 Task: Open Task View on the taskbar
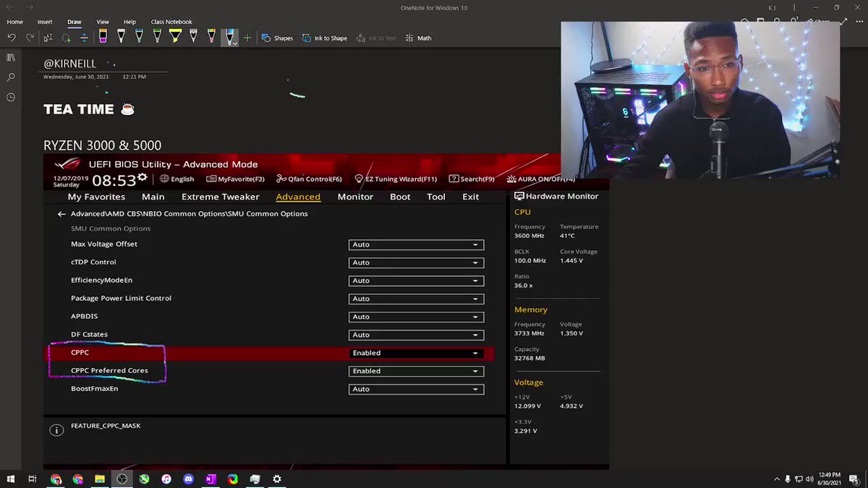[33, 479]
